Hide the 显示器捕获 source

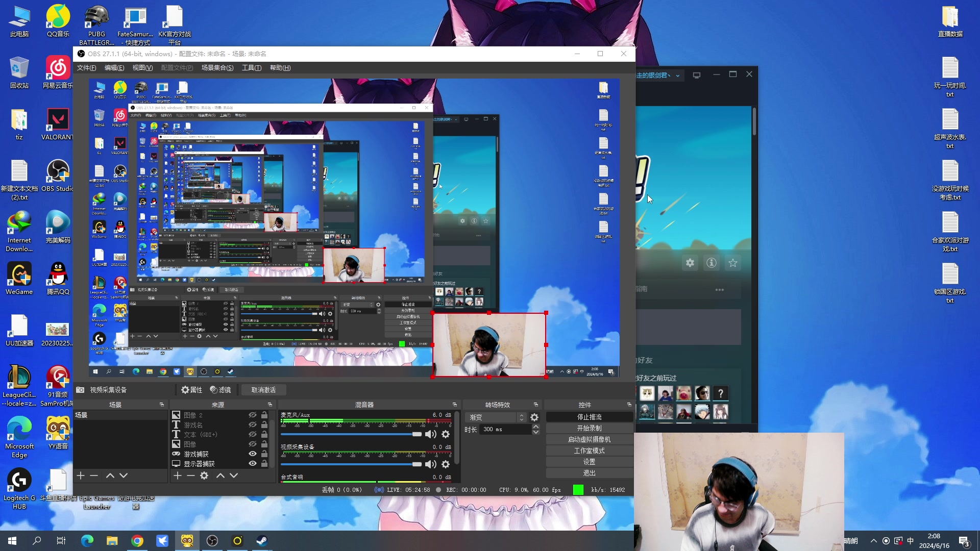(252, 464)
